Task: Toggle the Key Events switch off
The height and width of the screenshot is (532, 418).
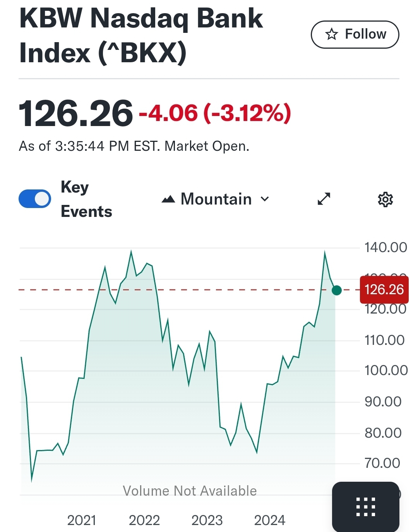Action: click(35, 199)
